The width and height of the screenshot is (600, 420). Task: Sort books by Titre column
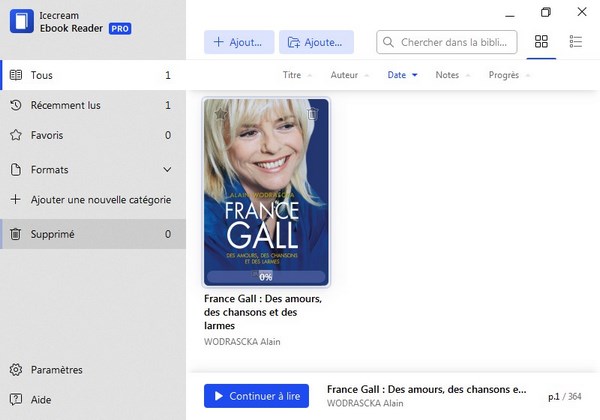coord(292,75)
